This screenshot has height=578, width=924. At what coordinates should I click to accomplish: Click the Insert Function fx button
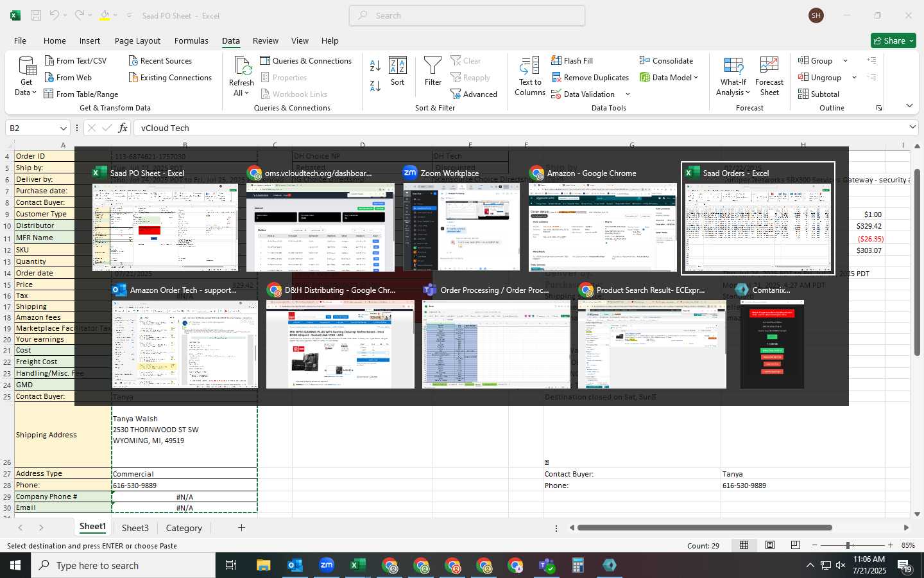coord(123,128)
